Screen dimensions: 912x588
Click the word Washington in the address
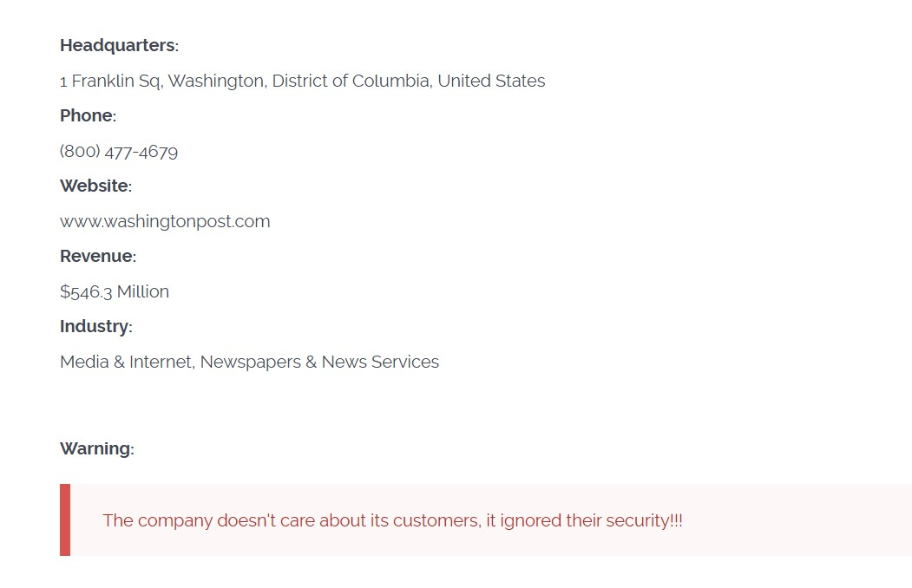tap(216, 82)
